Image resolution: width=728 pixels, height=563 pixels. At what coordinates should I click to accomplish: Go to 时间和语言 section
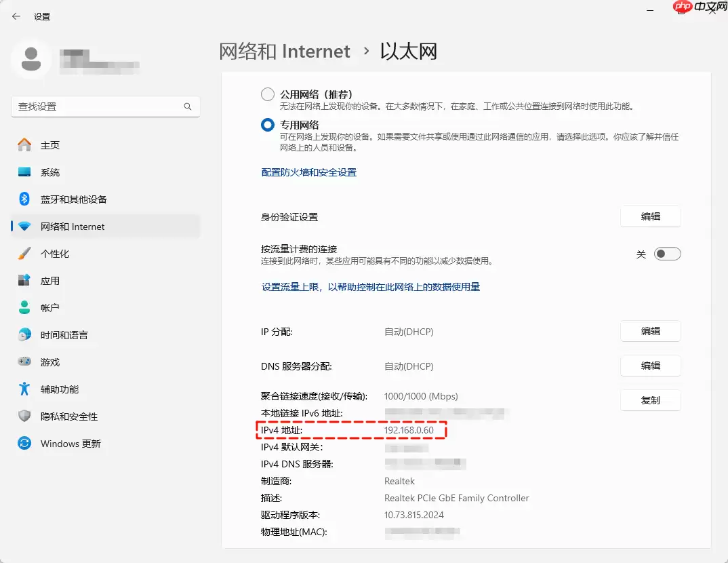105,335
